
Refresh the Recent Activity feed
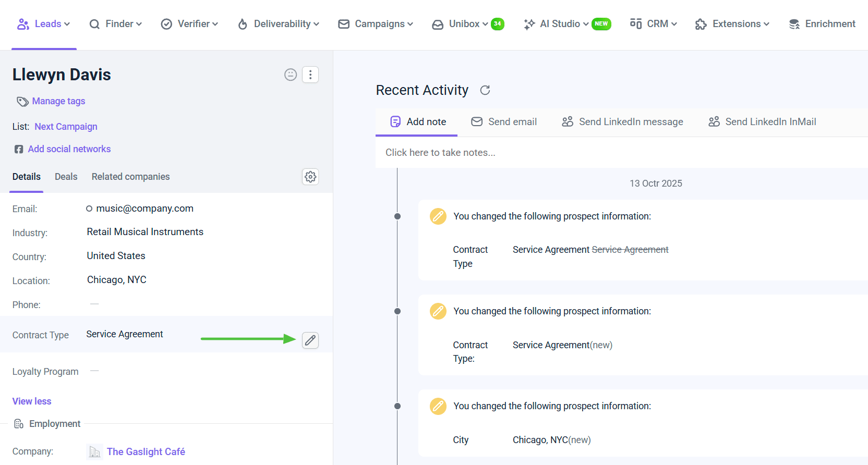(x=485, y=90)
